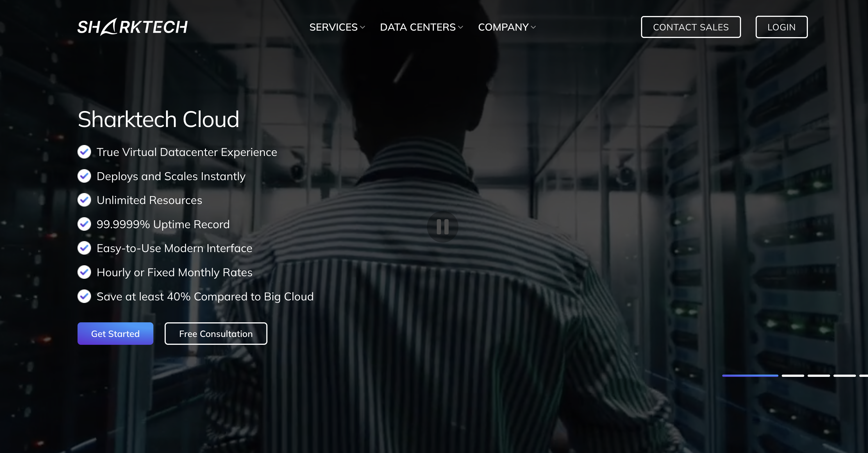Click the Free Consultation button
The width and height of the screenshot is (868, 453).
[x=216, y=333]
